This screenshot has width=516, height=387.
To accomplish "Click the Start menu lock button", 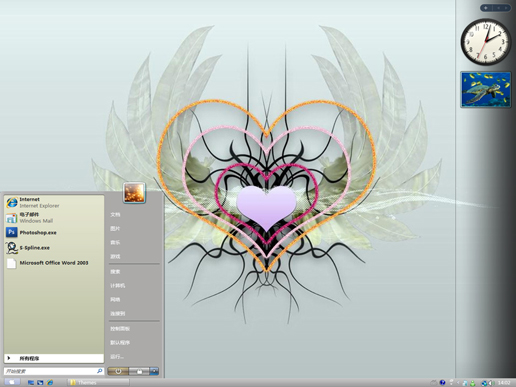I will (139, 371).
